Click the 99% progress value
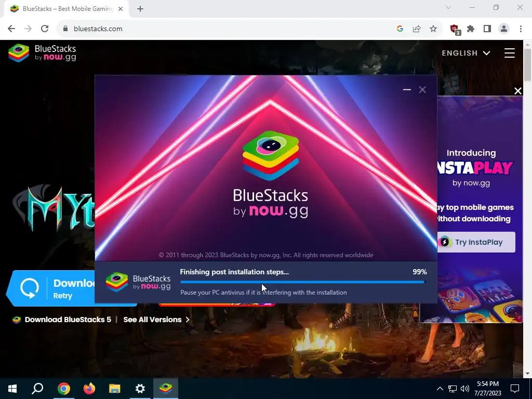 tap(420, 272)
